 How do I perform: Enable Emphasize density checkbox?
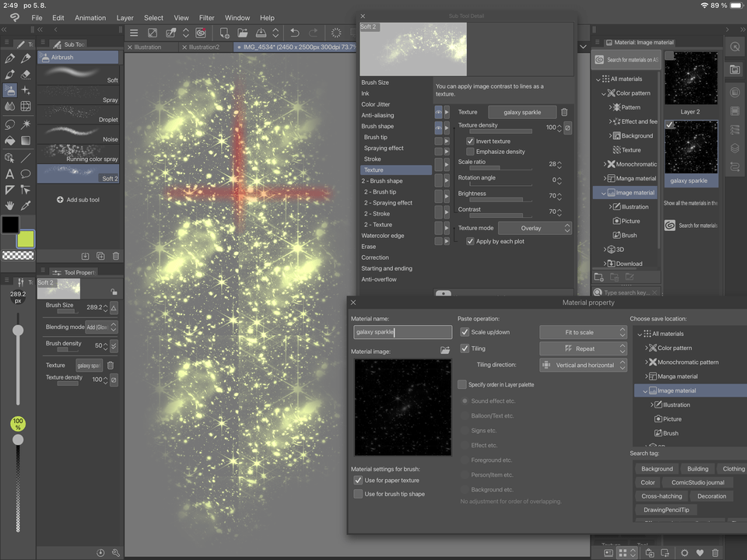coord(470,152)
